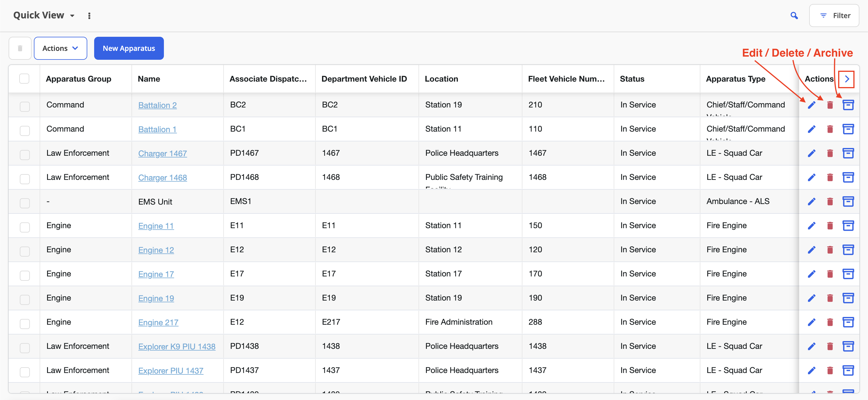
Task: Click the New Apparatus button
Action: [x=129, y=48]
